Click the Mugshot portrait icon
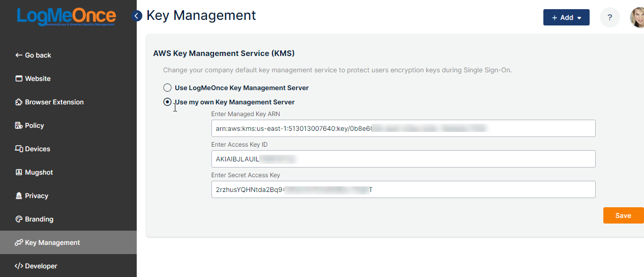 19,172
